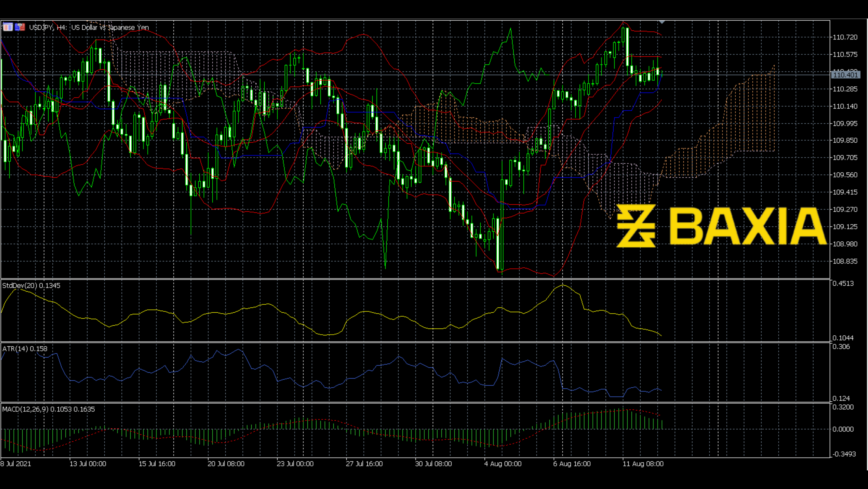868x489 pixels.
Task: Click the BAXIA logo emblem
Action: (636, 225)
